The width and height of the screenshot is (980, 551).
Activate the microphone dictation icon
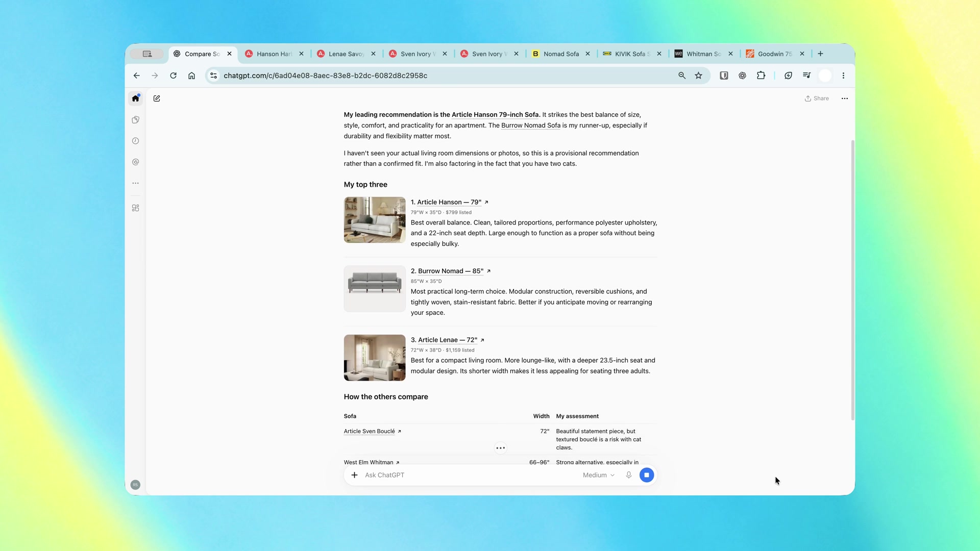pos(629,475)
